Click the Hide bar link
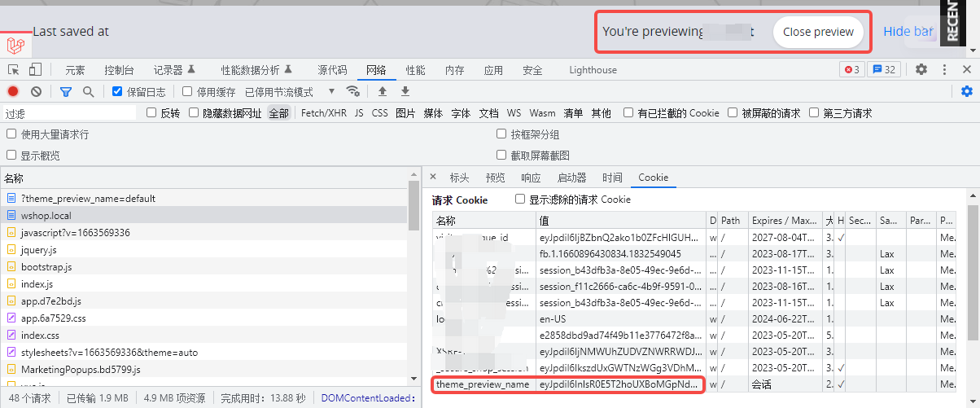The image size is (980, 408). pos(908,32)
